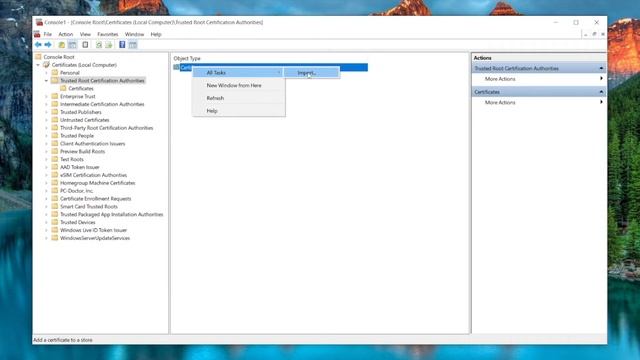Open the View menu
The width and height of the screenshot is (640, 360).
[x=85, y=34]
